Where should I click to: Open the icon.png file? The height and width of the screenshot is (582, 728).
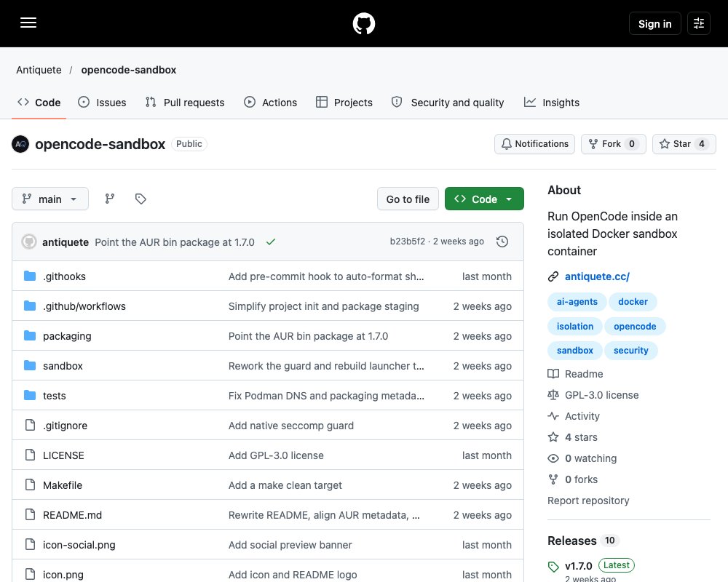[x=63, y=575]
